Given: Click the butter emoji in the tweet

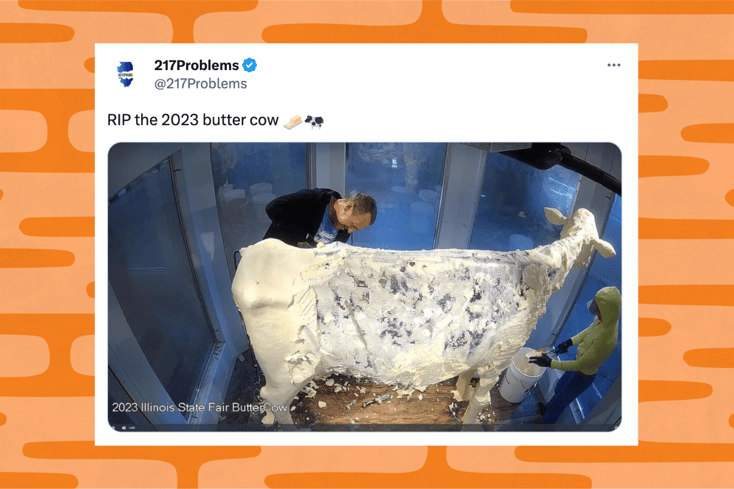Looking at the screenshot, I should [293, 122].
